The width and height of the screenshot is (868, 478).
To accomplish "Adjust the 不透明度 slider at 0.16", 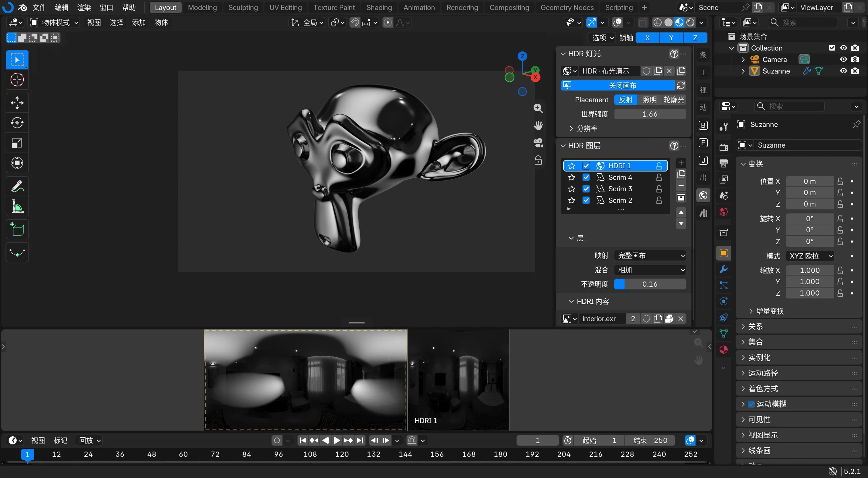I will click(x=650, y=284).
